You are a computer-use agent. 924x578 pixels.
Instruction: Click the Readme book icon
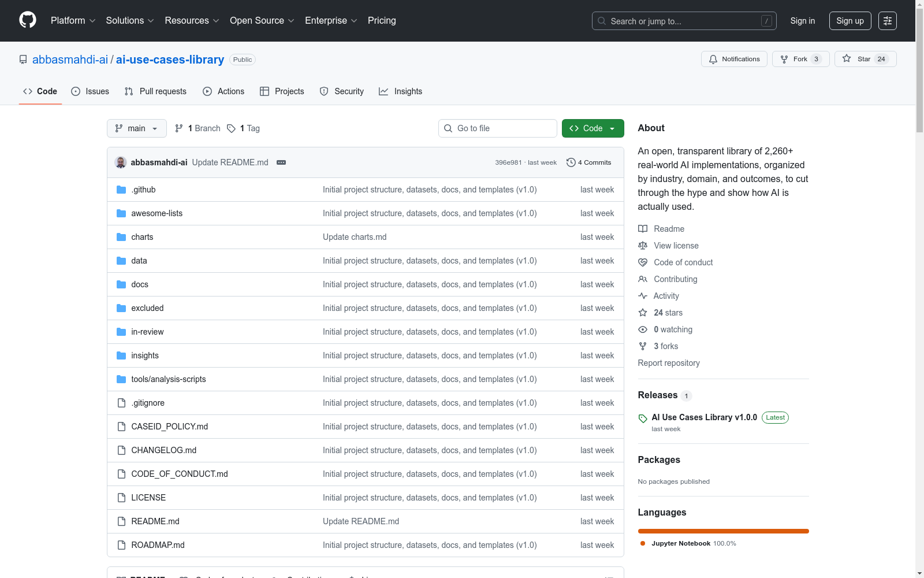[643, 229]
